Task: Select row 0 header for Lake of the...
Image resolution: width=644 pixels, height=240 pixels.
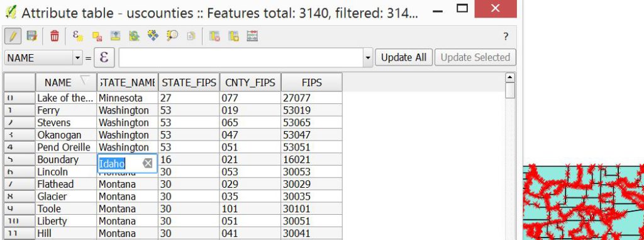Action: pos(19,98)
